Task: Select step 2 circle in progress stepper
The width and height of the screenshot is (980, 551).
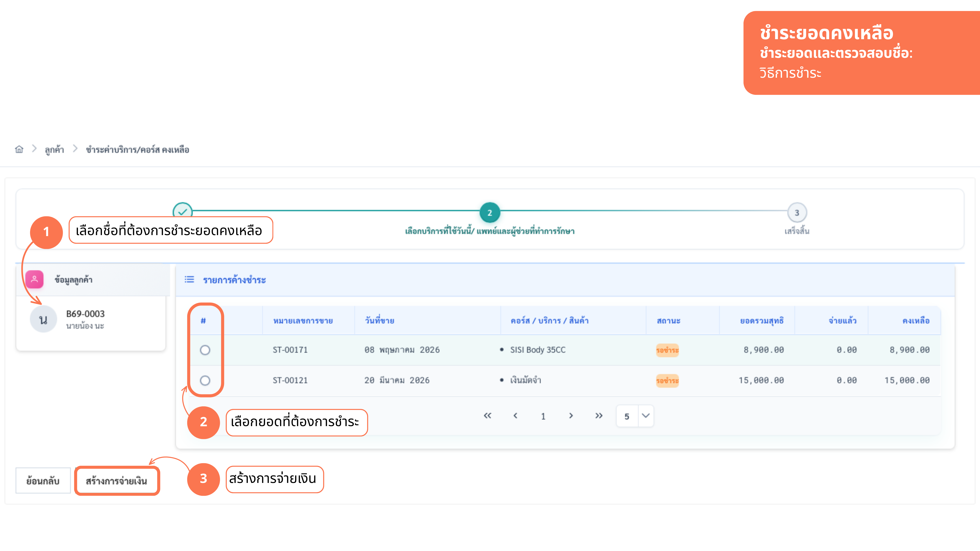Action: coord(490,213)
